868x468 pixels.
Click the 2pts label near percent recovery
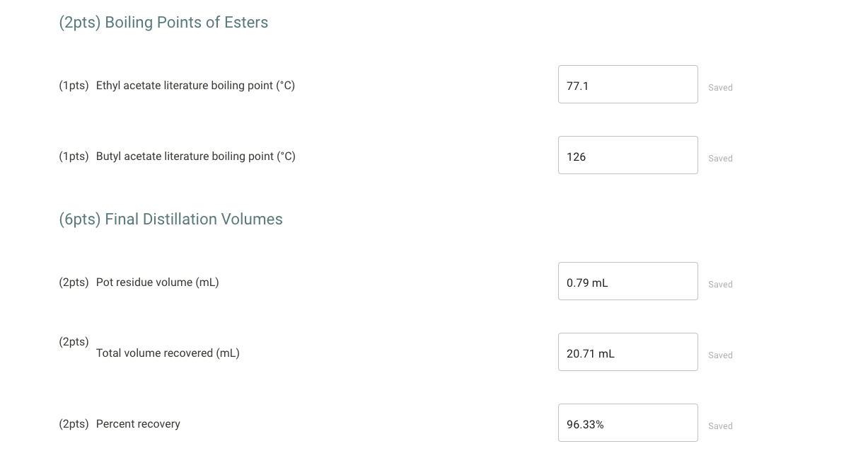click(74, 423)
